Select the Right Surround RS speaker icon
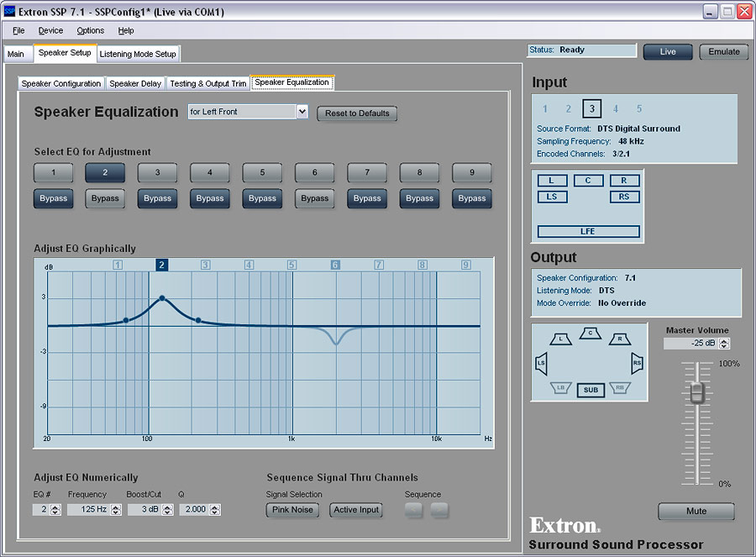 pos(638,364)
